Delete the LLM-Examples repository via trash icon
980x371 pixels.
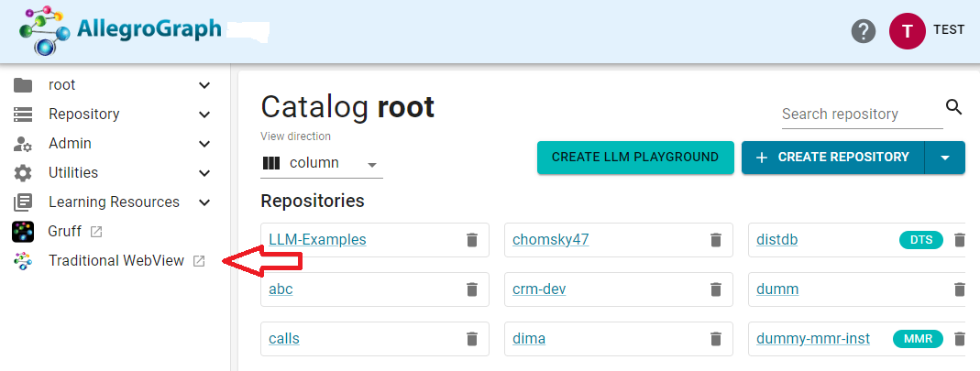coord(472,240)
